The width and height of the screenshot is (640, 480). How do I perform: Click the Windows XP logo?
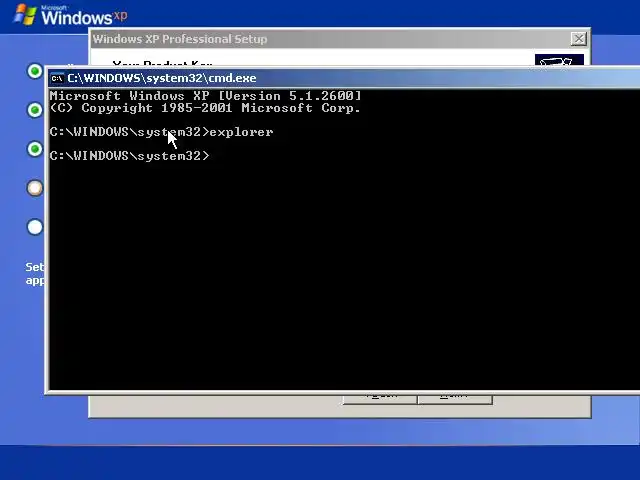pyautogui.click(x=70, y=16)
